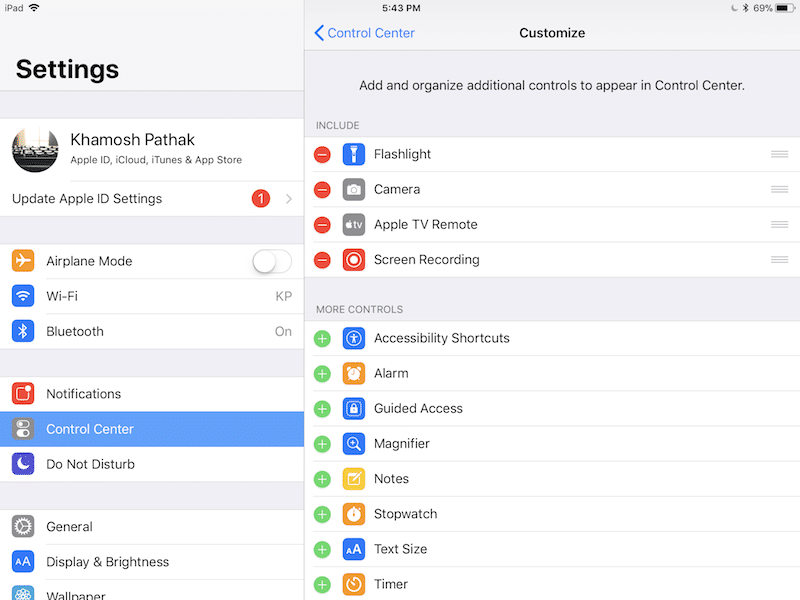Remove Camera using red minus button

click(x=322, y=189)
